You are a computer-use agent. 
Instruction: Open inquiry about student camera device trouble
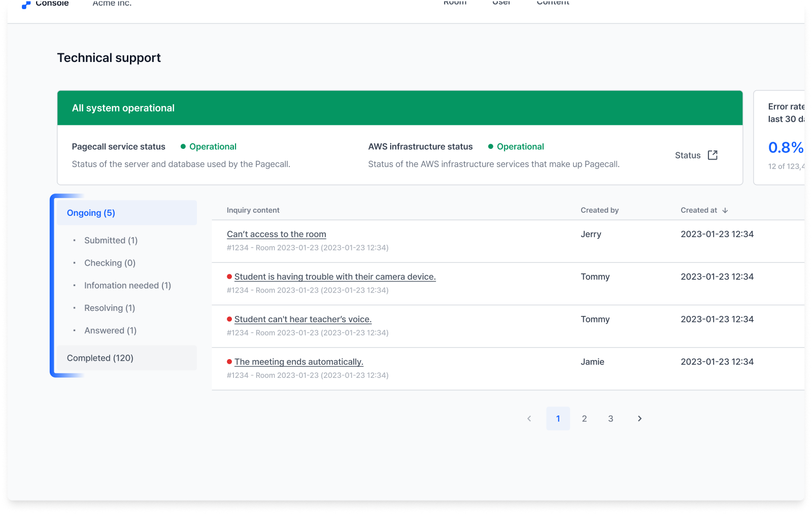pos(335,277)
